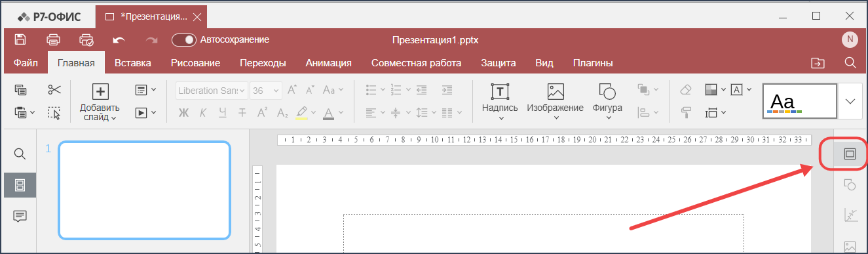Go to the Совместная работа tab
The image size is (868, 254).
(416, 63)
